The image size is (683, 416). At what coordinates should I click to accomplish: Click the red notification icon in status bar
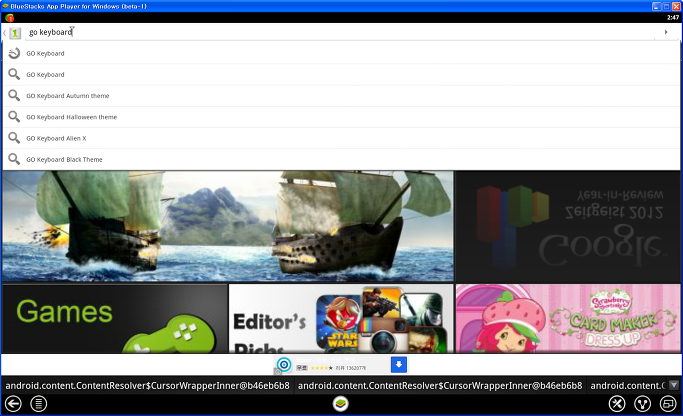click(10, 18)
